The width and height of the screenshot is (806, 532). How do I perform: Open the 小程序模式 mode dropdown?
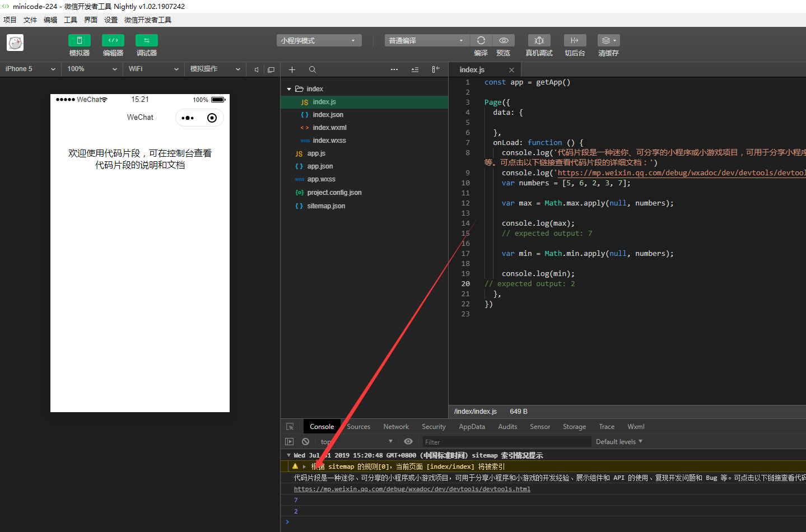319,40
